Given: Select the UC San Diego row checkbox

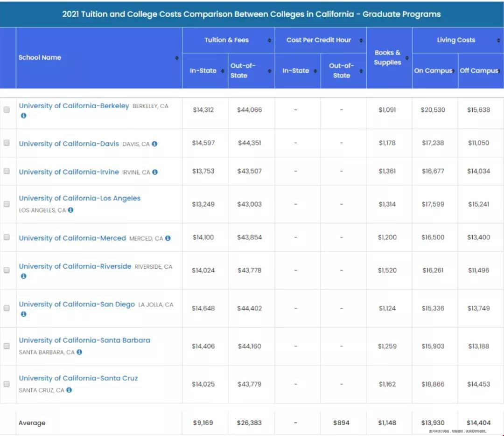Looking at the screenshot, I should (x=7, y=308).
